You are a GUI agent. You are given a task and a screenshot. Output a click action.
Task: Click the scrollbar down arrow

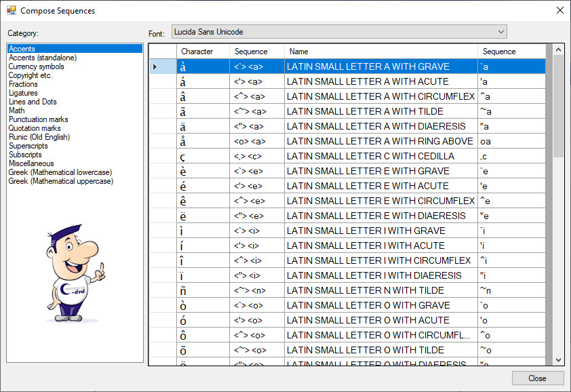tap(559, 360)
